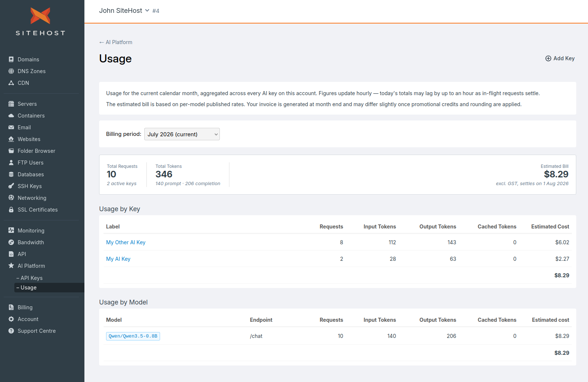Click the 2 active keys text
This screenshot has height=382, width=588.
tap(121, 184)
